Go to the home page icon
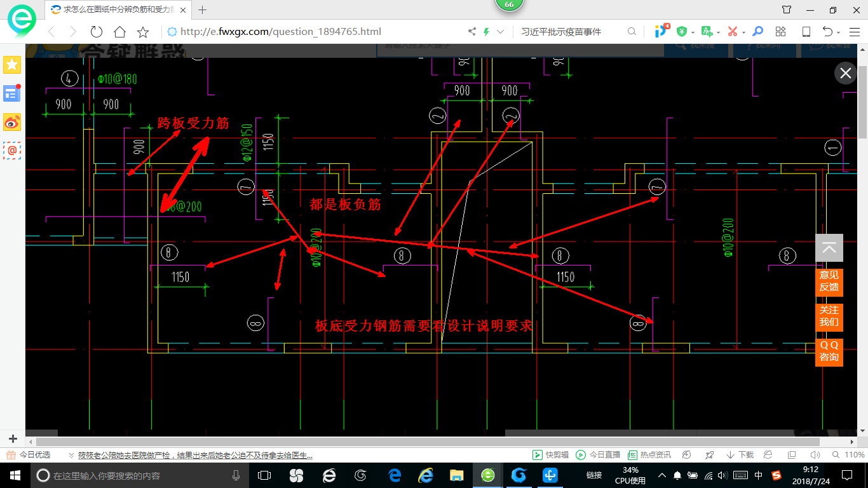Image resolution: width=868 pixels, height=488 pixels. pos(119,32)
